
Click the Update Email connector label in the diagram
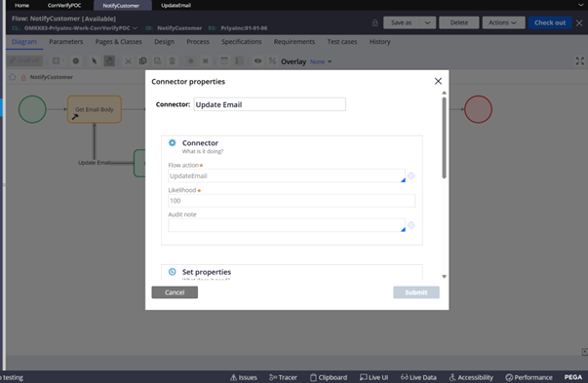click(x=95, y=163)
